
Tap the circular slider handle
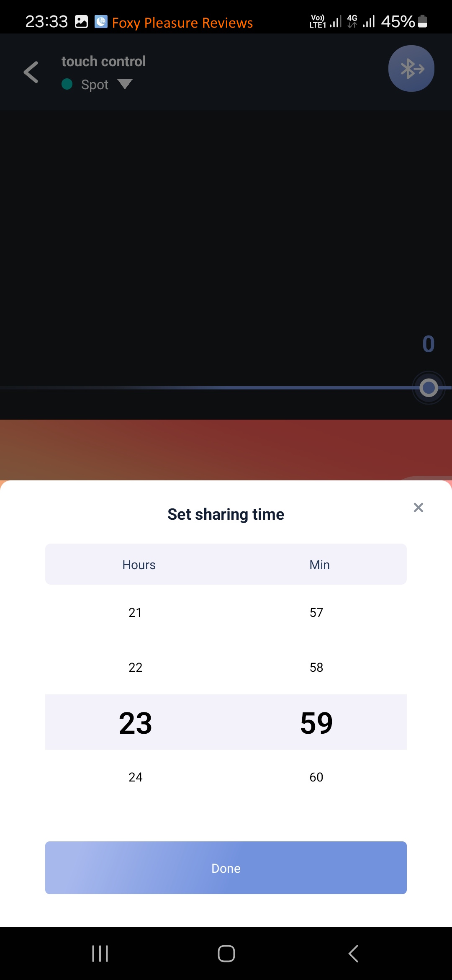[429, 388]
